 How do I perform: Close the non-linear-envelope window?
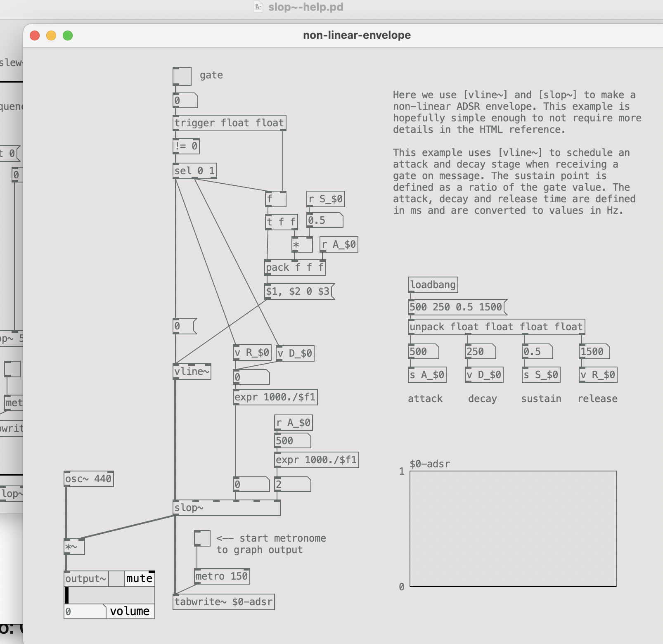(x=35, y=36)
